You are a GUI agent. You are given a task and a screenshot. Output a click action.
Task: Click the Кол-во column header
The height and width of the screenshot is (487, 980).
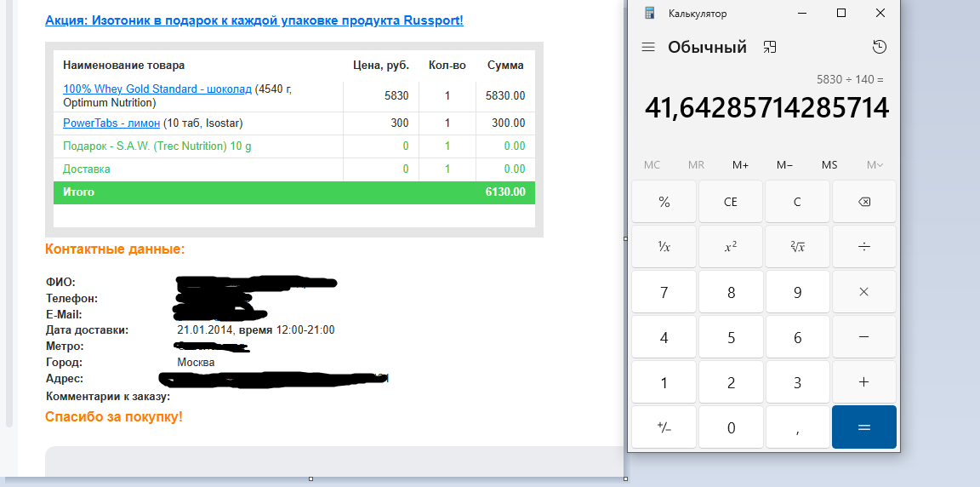(447, 65)
